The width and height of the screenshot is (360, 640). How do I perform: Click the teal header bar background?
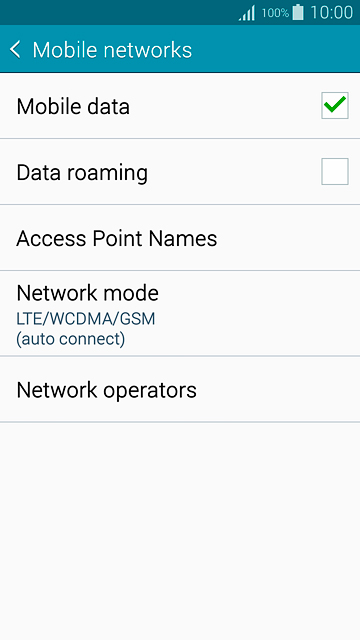pos(278,49)
